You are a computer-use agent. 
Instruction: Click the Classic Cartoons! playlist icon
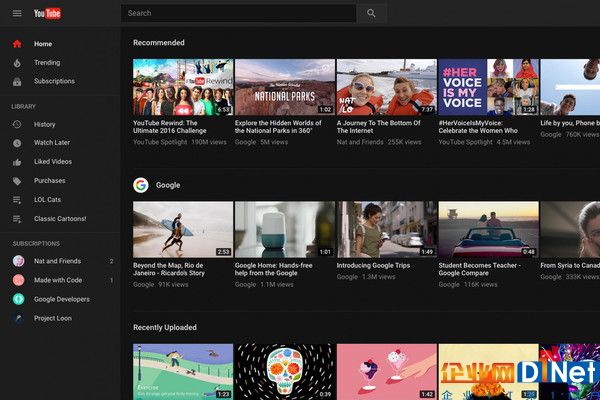click(17, 219)
